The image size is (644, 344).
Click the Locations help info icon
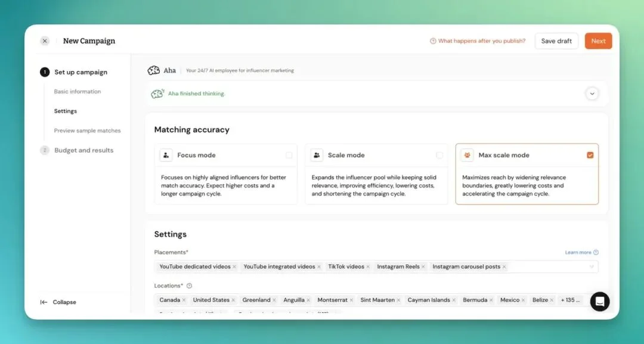189,286
